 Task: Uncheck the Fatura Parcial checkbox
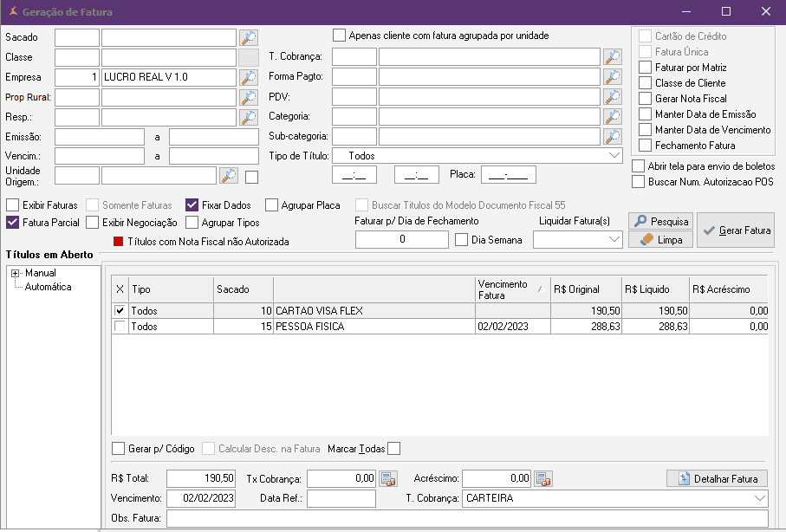coord(13,223)
